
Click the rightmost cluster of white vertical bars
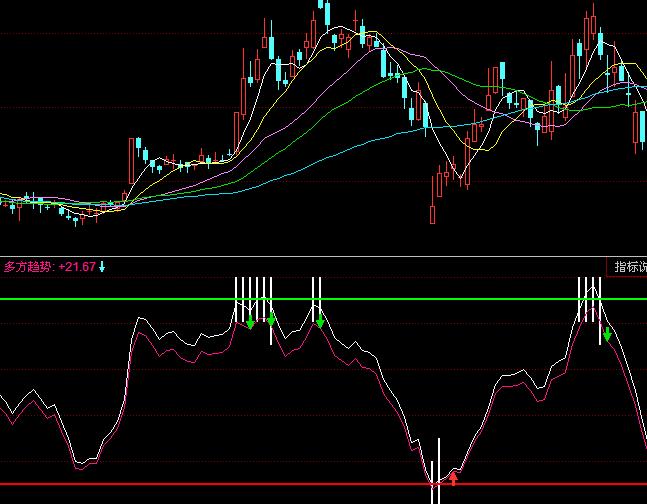tap(590, 298)
